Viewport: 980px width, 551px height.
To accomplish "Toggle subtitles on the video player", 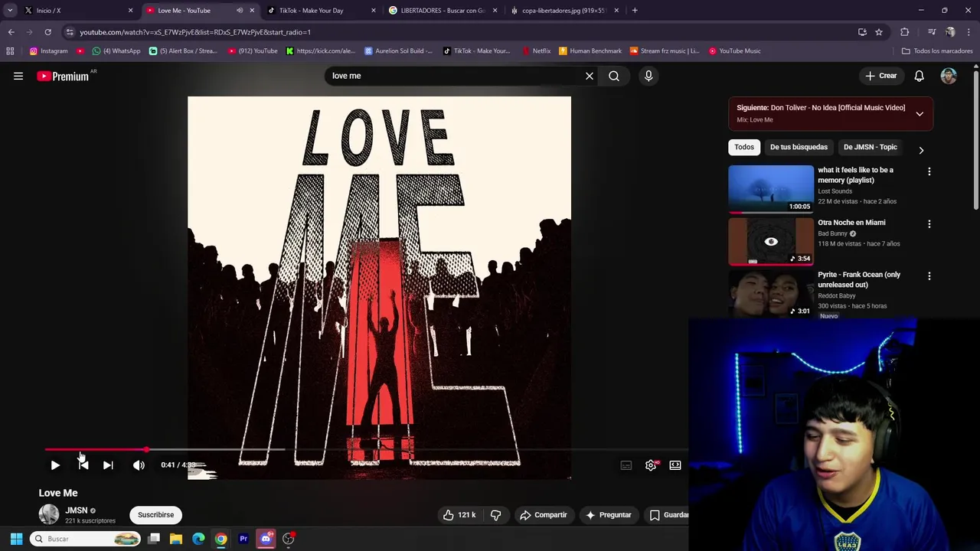I will 626,465.
